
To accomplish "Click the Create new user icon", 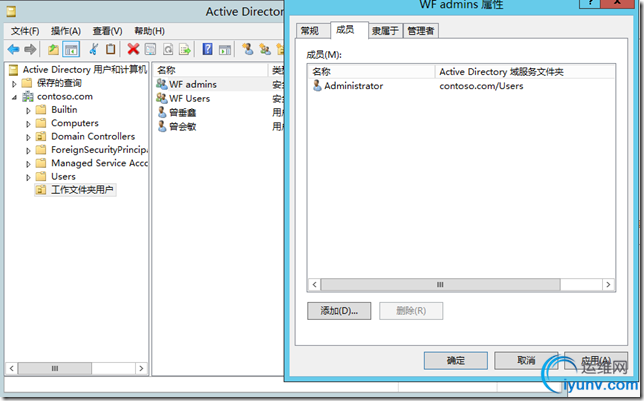I will (247, 49).
